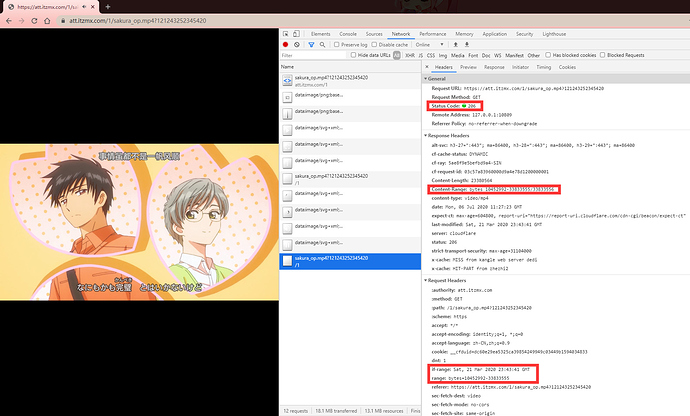The height and width of the screenshot is (416, 690).
Task: Show the Initiator tab
Action: click(520, 67)
